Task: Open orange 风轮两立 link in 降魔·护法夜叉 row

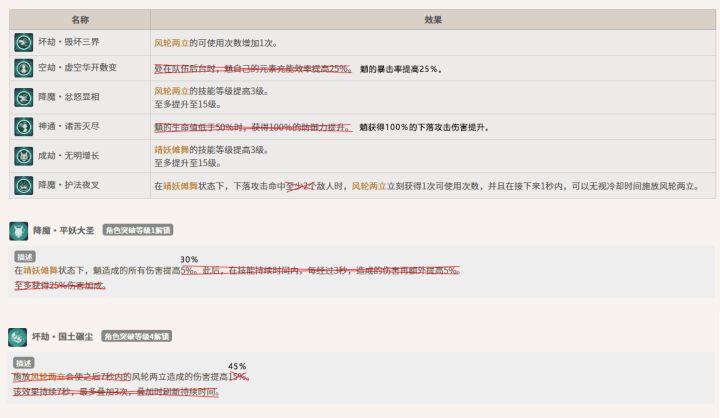Action: coord(369,186)
